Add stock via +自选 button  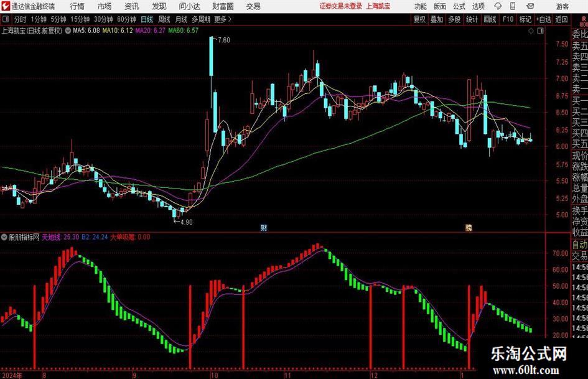[x=543, y=19]
